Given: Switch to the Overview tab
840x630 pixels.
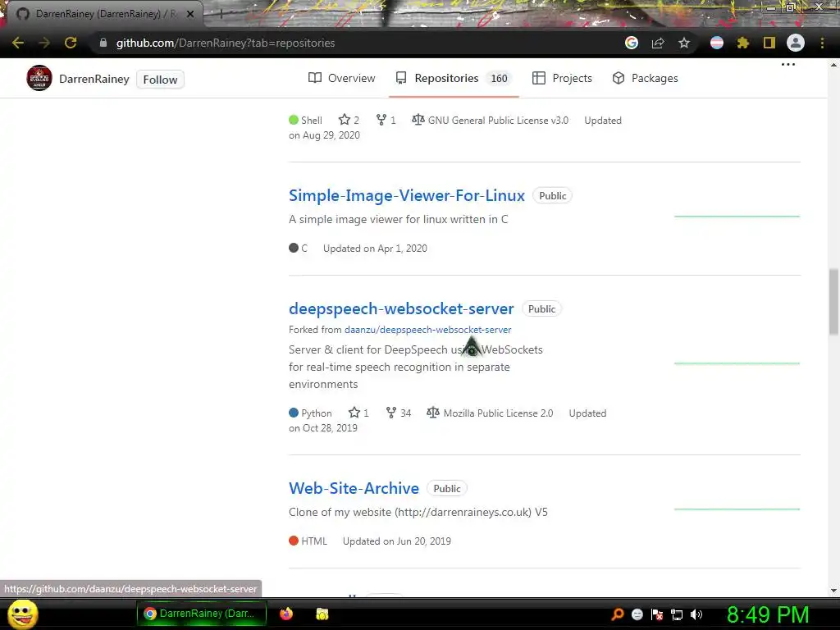Looking at the screenshot, I should 342,78.
